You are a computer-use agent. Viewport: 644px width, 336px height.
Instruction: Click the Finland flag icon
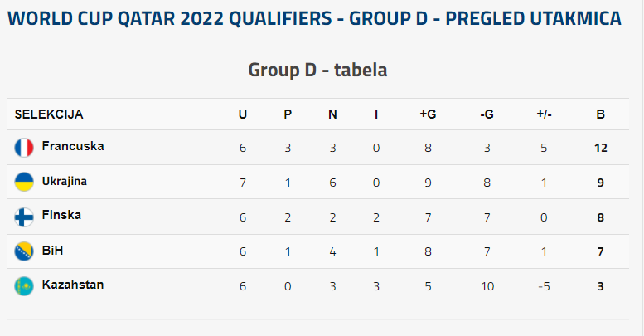pos(24,217)
